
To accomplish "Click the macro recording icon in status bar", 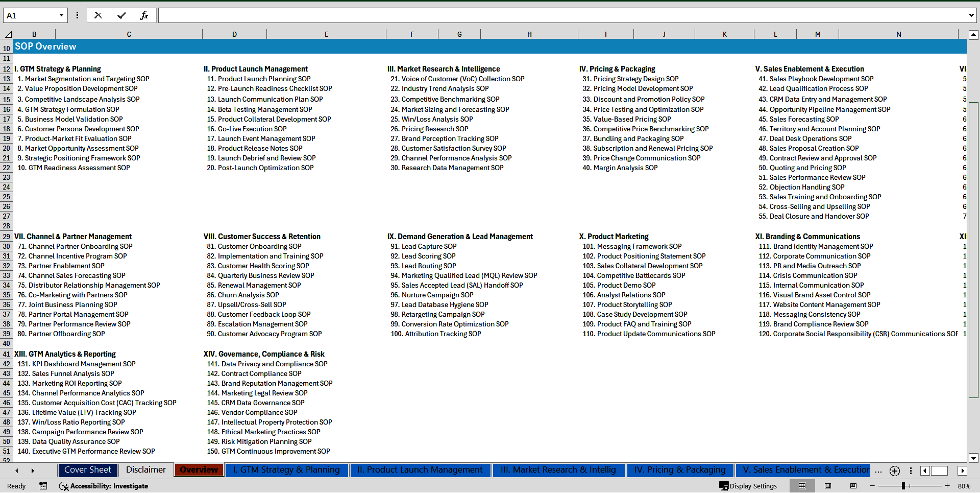I will pyautogui.click(x=43, y=486).
